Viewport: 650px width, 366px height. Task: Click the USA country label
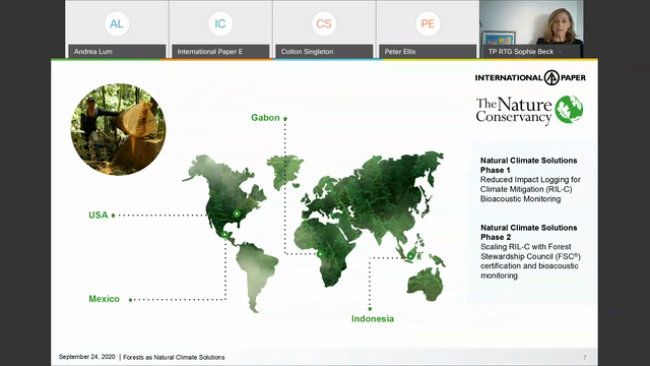98,215
